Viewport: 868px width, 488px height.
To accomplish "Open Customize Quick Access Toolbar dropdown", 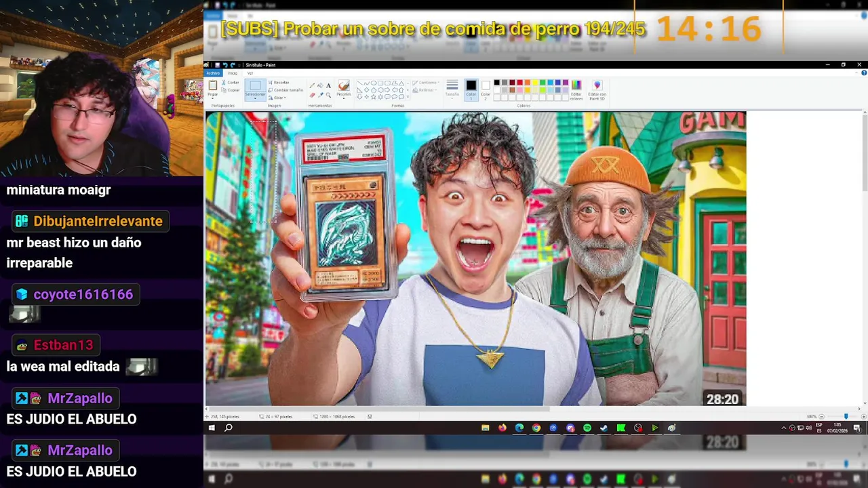I will pyautogui.click(x=239, y=65).
